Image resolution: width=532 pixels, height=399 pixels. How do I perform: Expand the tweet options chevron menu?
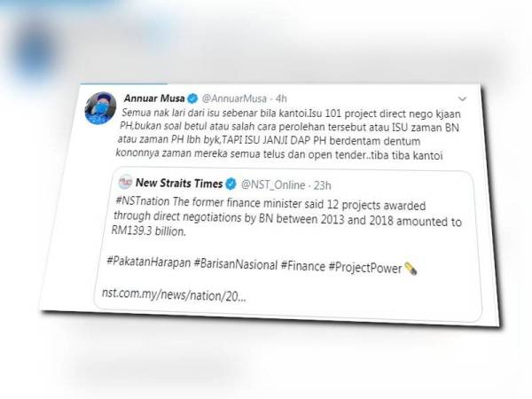pyautogui.click(x=462, y=99)
